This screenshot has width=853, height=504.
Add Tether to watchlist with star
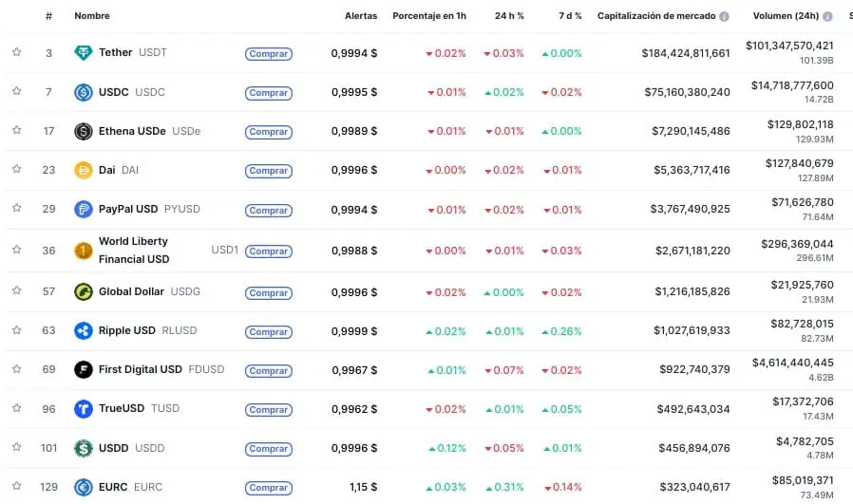click(16, 52)
